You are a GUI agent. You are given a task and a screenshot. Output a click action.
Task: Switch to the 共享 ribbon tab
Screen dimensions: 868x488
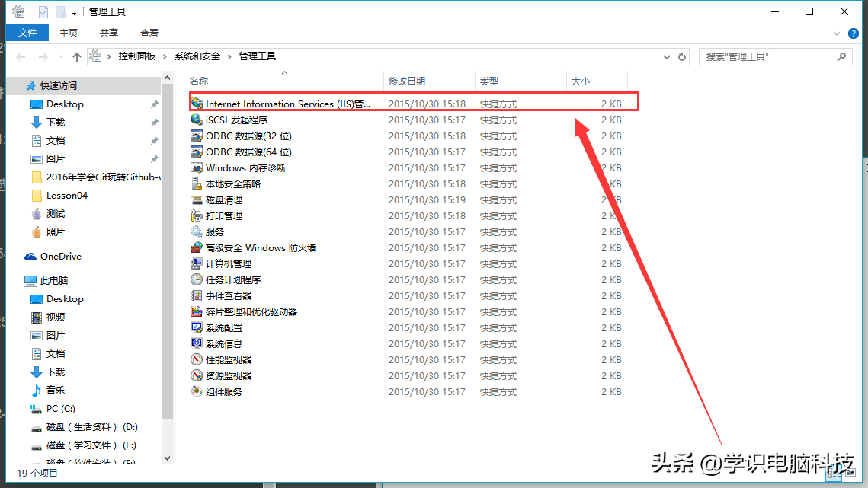[x=108, y=33]
